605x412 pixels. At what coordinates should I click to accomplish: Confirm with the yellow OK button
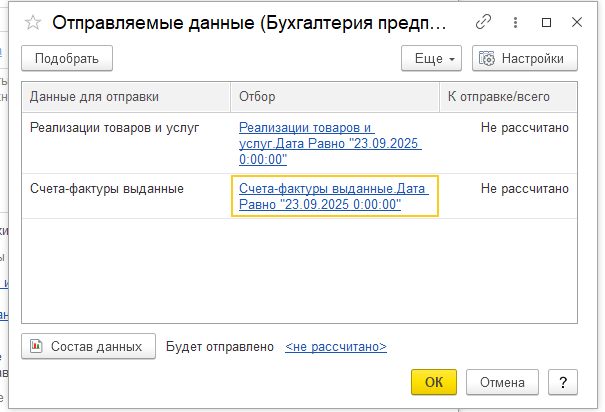tap(433, 382)
